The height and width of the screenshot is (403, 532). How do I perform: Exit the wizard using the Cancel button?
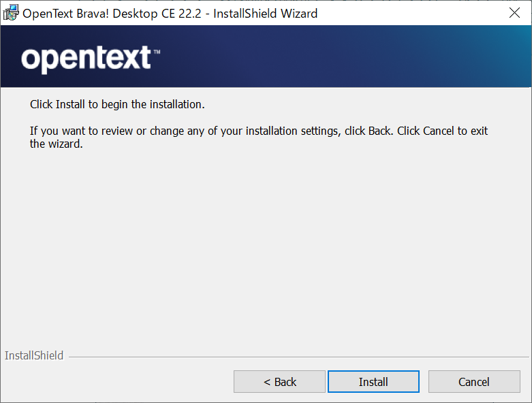click(x=474, y=382)
